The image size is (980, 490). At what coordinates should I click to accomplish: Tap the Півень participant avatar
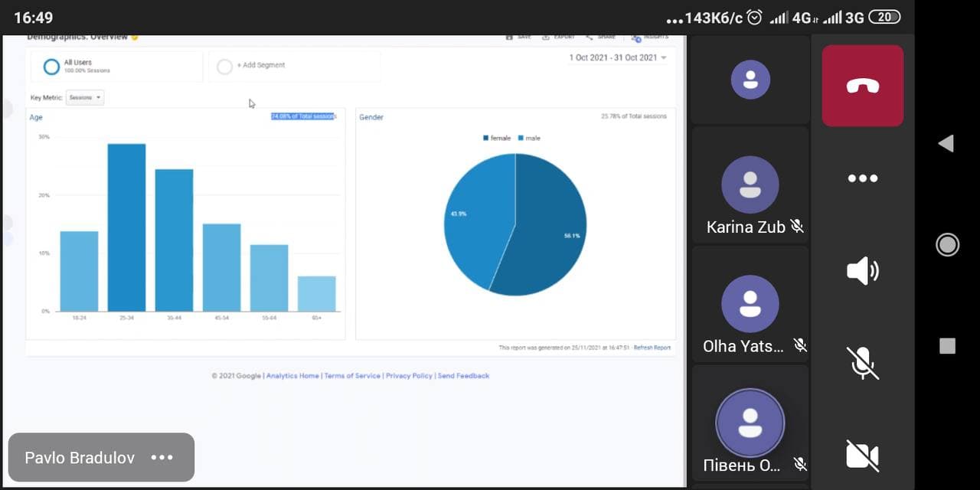pyautogui.click(x=750, y=423)
